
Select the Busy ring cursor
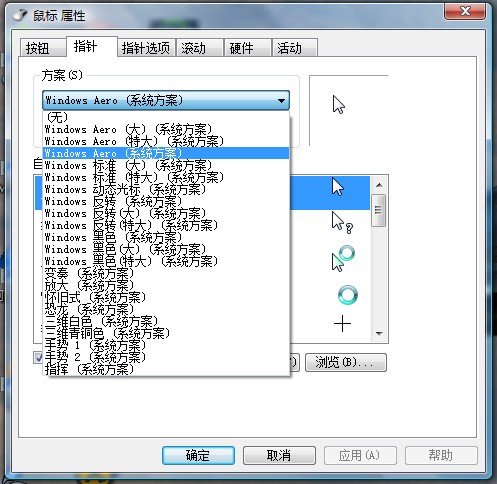[348, 295]
